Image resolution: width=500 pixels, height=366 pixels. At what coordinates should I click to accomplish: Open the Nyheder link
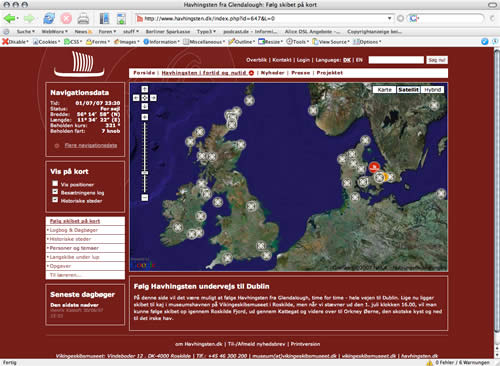(x=272, y=73)
